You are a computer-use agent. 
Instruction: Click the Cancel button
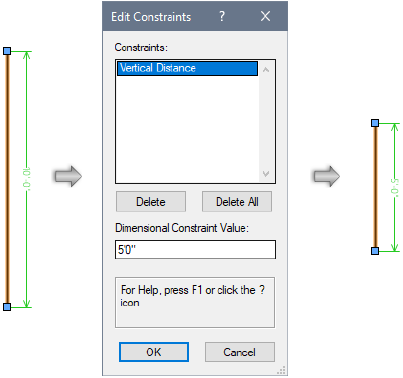240,352
